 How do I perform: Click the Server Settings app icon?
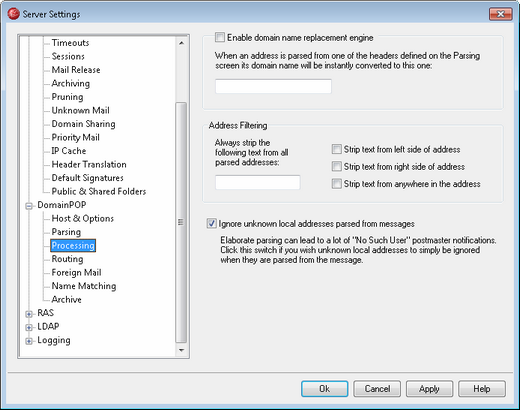tap(13, 14)
